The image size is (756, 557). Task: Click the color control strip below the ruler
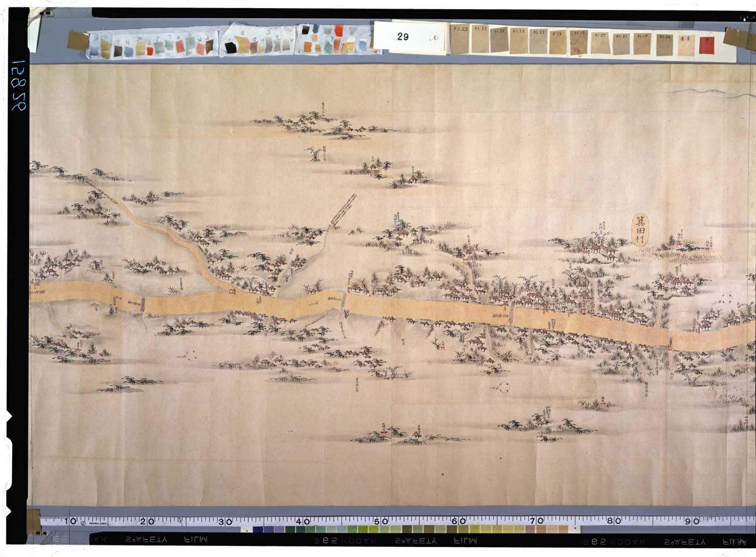409,529
